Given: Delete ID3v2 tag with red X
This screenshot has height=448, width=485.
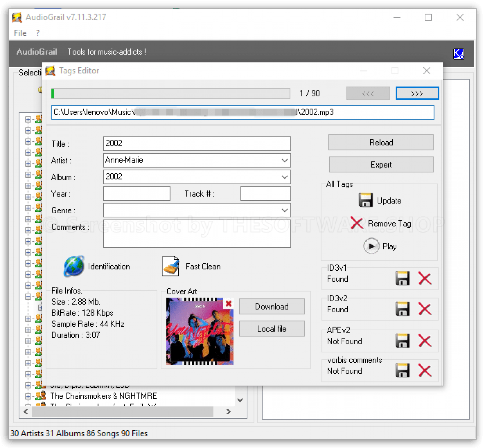Looking at the screenshot, I should (425, 309).
